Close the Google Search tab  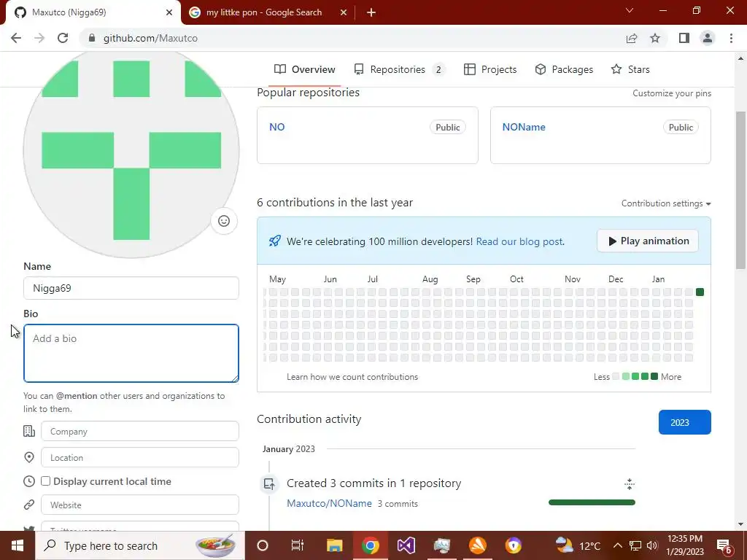point(344,12)
